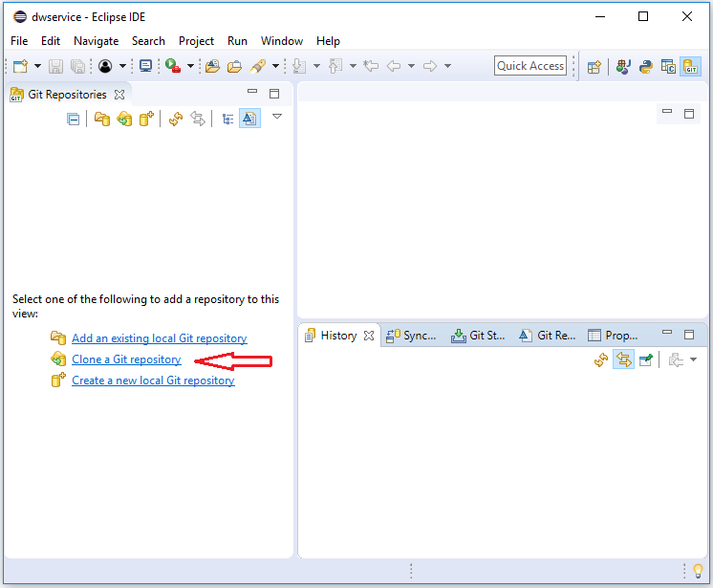Open the Search menu
This screenshot has width=713, height=588.
coord(148,41)
